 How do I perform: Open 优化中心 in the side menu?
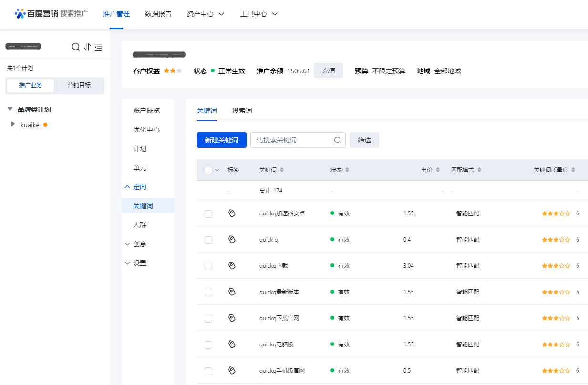pos(146,130)
